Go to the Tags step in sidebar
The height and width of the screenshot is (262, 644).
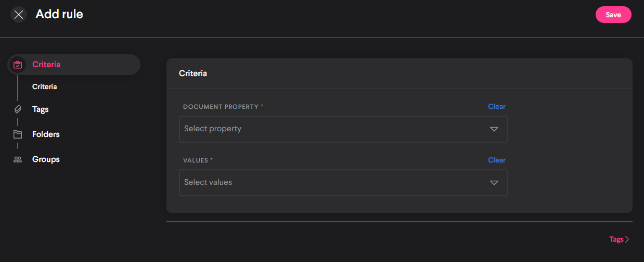click(41, 109)
